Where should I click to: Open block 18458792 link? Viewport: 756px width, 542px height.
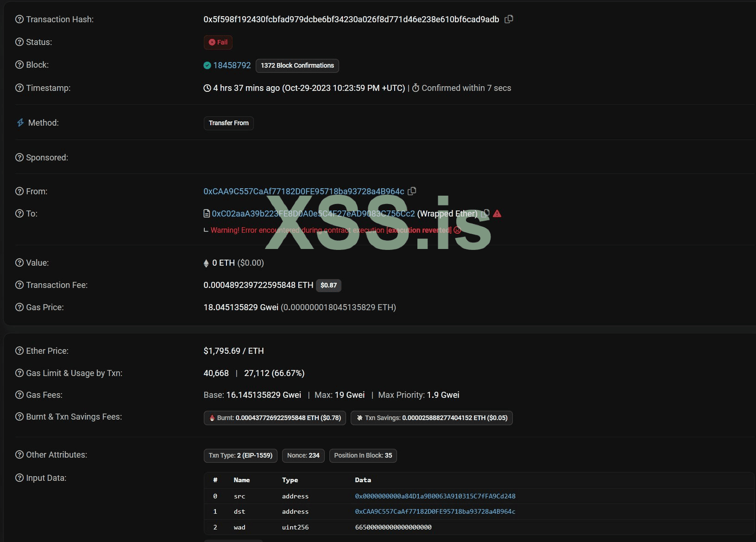point(232,65)
